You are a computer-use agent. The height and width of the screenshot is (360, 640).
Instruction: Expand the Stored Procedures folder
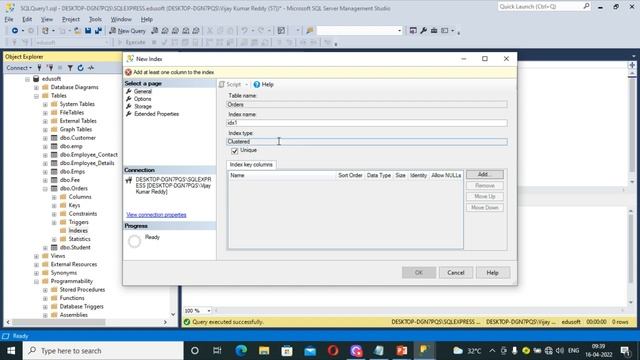pyautogui.click(x=45, y=290)
